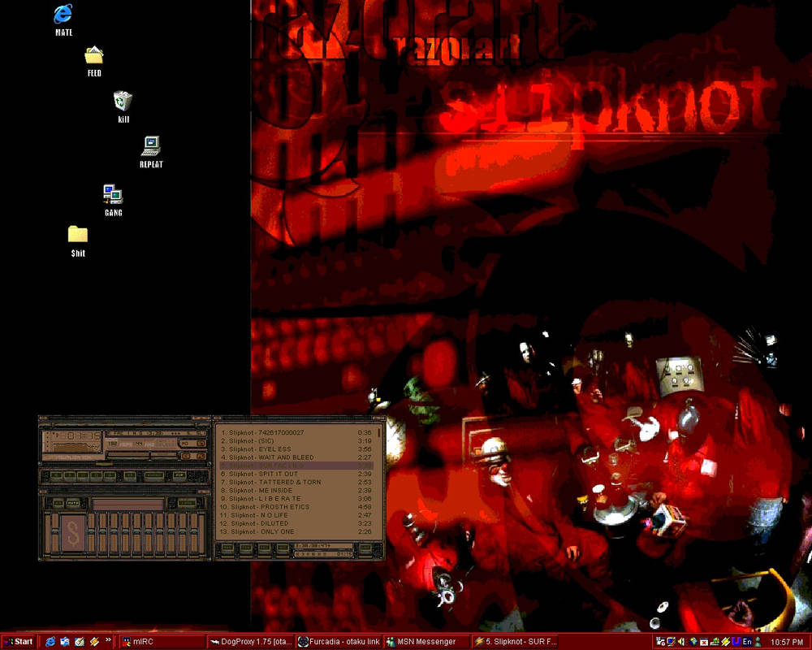The width and height of the screenshot is (812, 650).
Task: Select playlist track 6, SPIT IT OUT
Action: 296,474
